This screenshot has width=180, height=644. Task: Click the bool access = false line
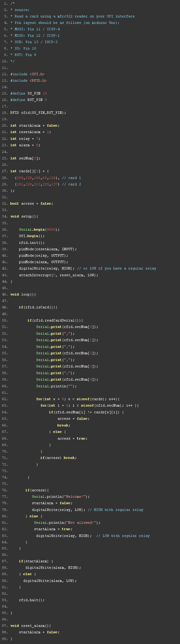coord(32,203)
